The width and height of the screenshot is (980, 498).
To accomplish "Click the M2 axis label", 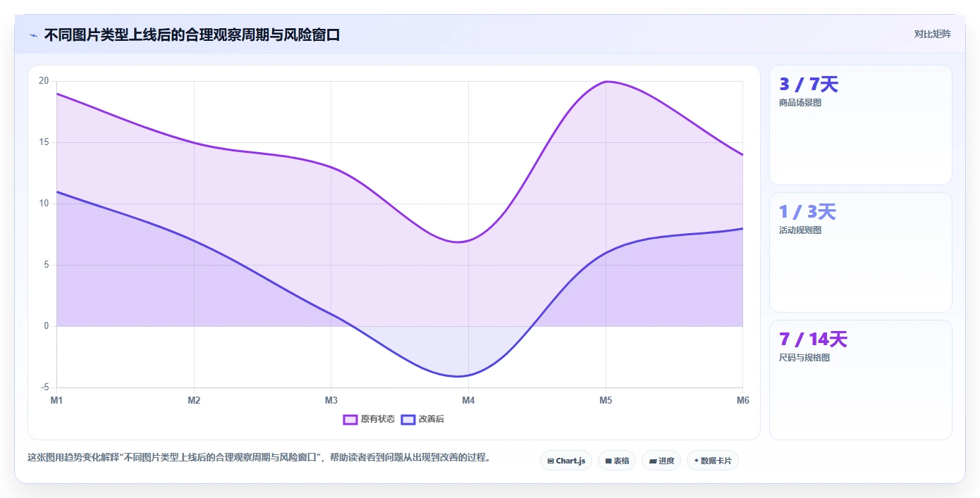I will point(194,400).
